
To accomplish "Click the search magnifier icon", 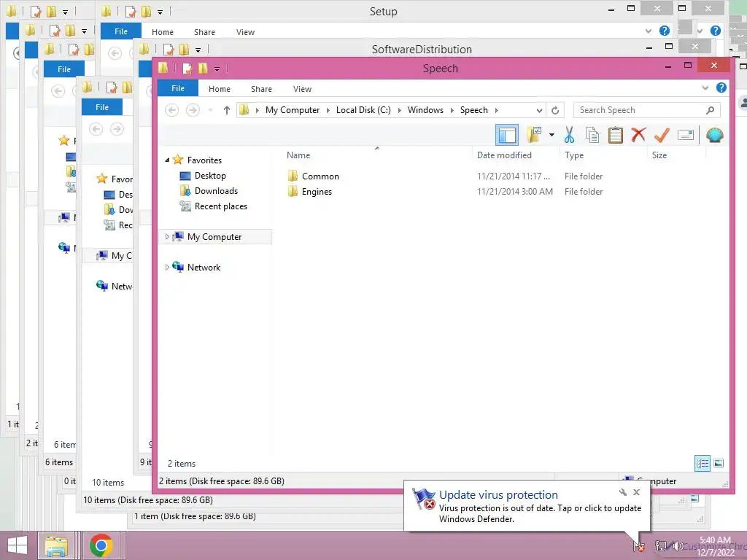I will 710,110.
